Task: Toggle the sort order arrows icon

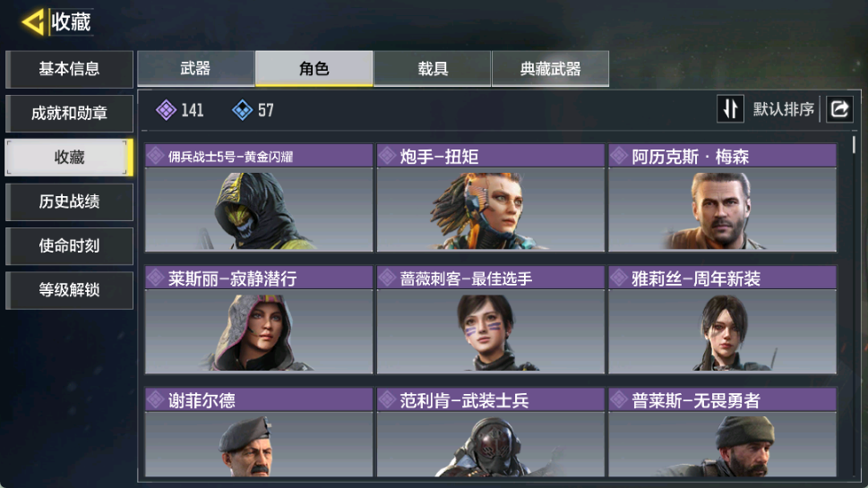Action: pos(730,109)
